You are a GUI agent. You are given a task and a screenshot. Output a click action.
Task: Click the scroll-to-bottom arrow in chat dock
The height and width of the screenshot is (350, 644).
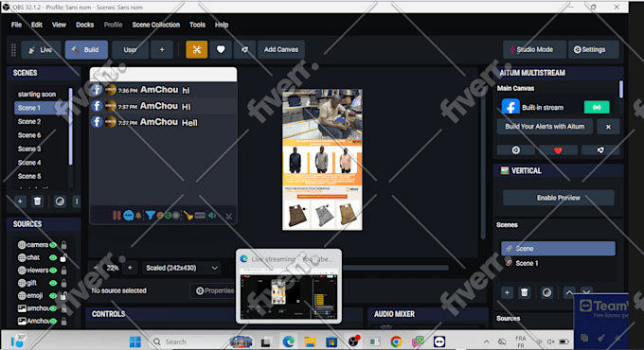coord(229,216)
